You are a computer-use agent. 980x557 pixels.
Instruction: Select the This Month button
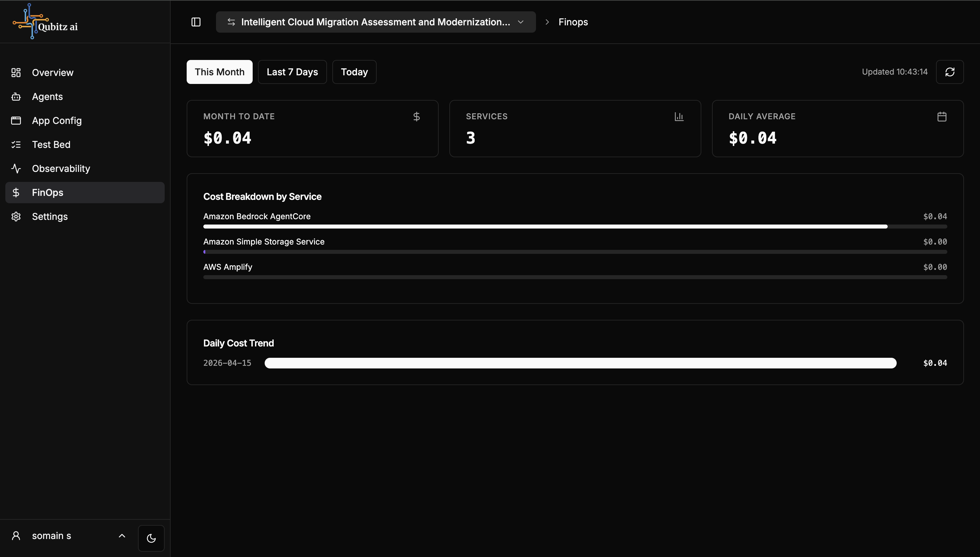coord(219,72)
